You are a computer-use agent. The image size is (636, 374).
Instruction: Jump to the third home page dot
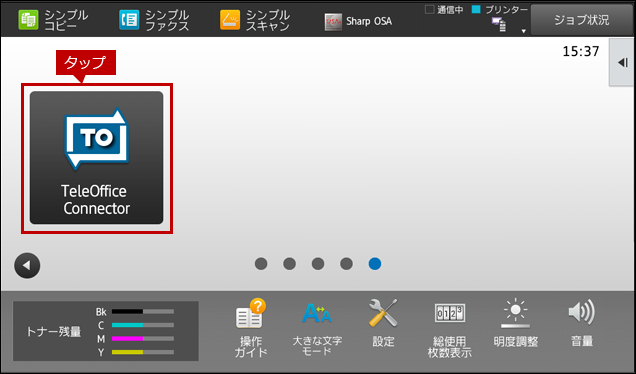click(x=318, y=264)
